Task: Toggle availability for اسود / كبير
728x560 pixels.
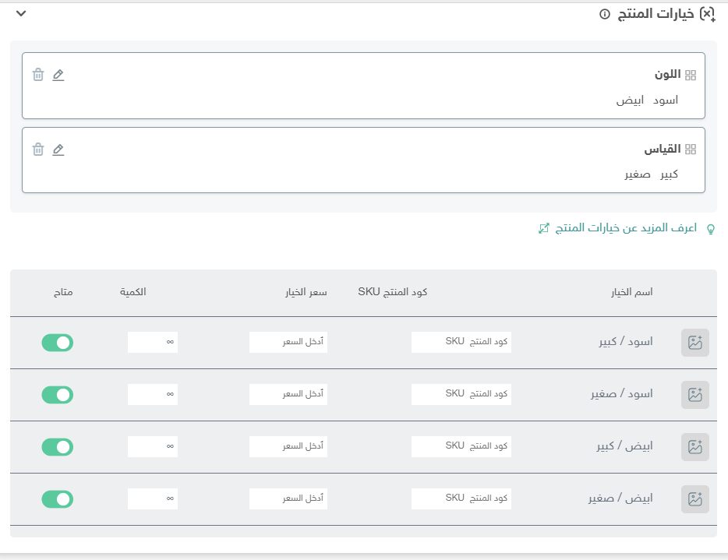Action: click(x=58, y=343)
